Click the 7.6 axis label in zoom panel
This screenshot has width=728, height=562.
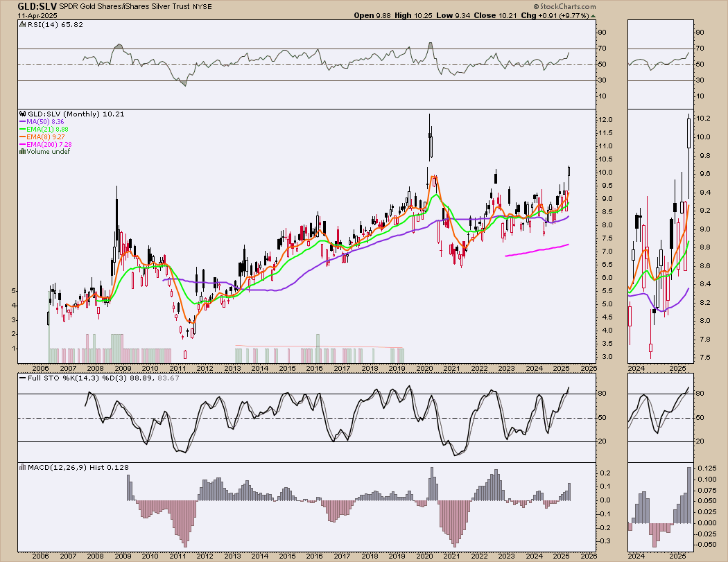pos(705,358)
